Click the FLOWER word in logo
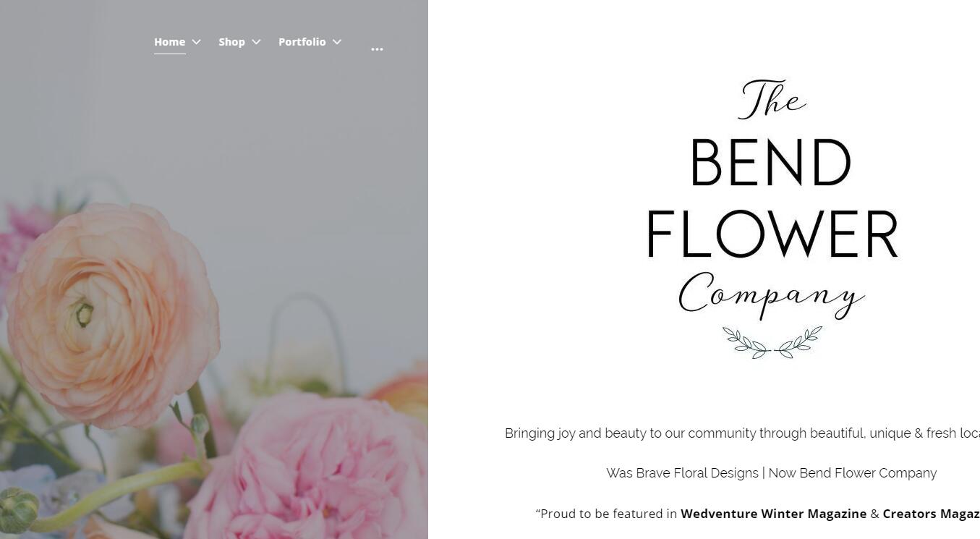Screen dimensions: 980x539 pos(772,234)
